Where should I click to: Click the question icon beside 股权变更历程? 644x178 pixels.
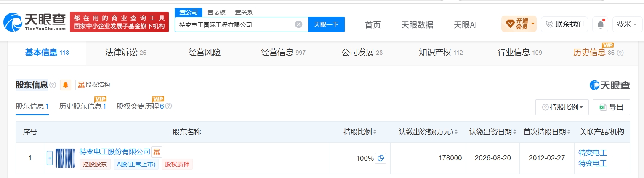click(x=168, y=106)
